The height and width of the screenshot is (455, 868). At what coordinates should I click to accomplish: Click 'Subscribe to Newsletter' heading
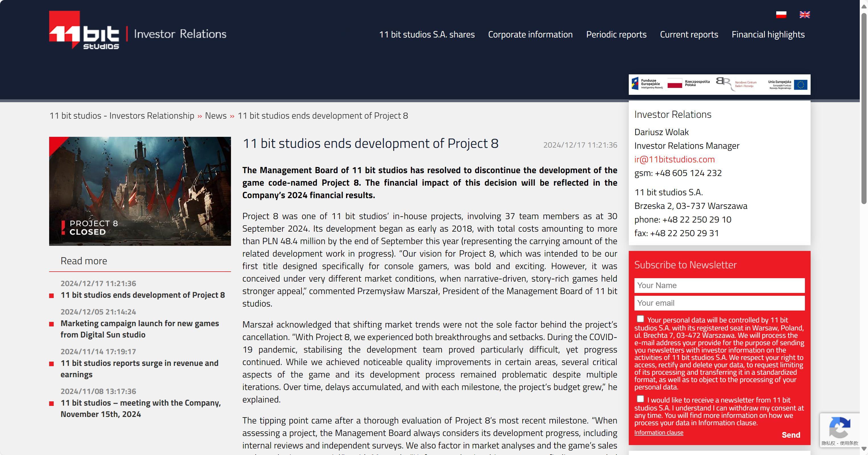(685, 265)
